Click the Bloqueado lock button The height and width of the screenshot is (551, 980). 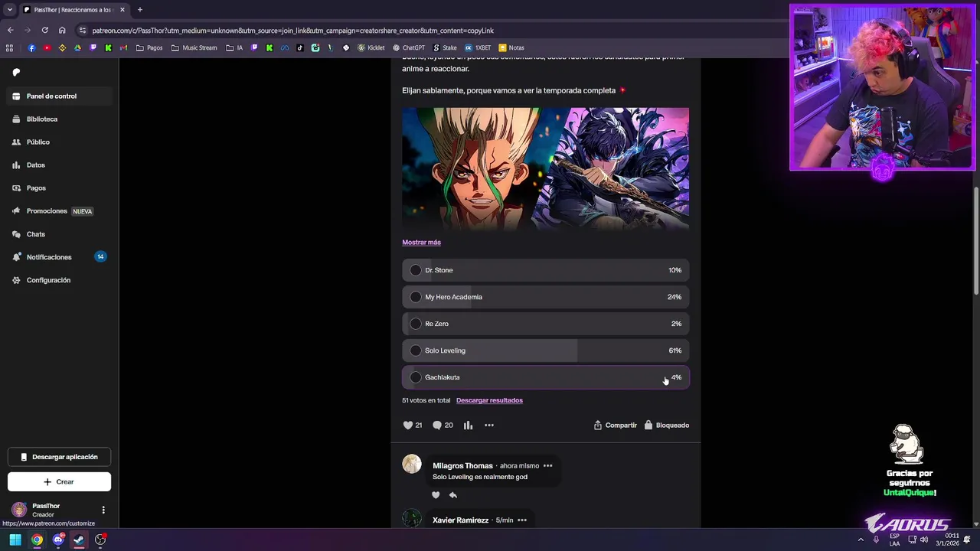(x=666, y=425)
